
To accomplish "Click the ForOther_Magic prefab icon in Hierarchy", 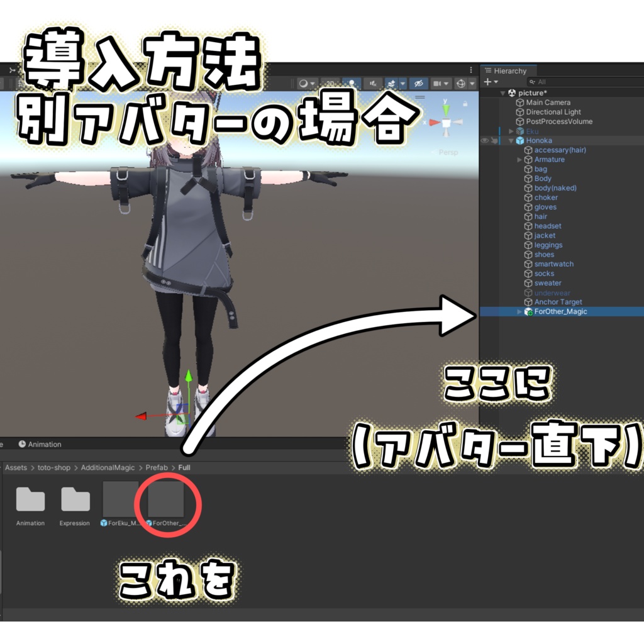I will 527,311.
